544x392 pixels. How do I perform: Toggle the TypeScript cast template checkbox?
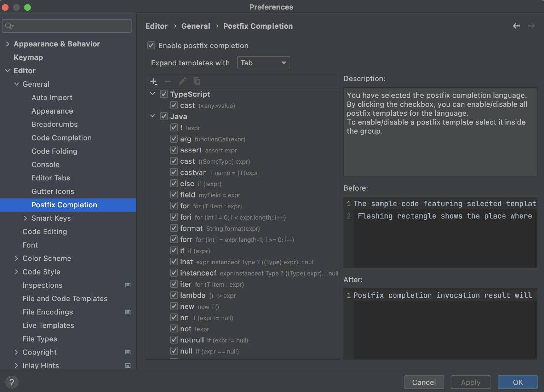[174, 105]
